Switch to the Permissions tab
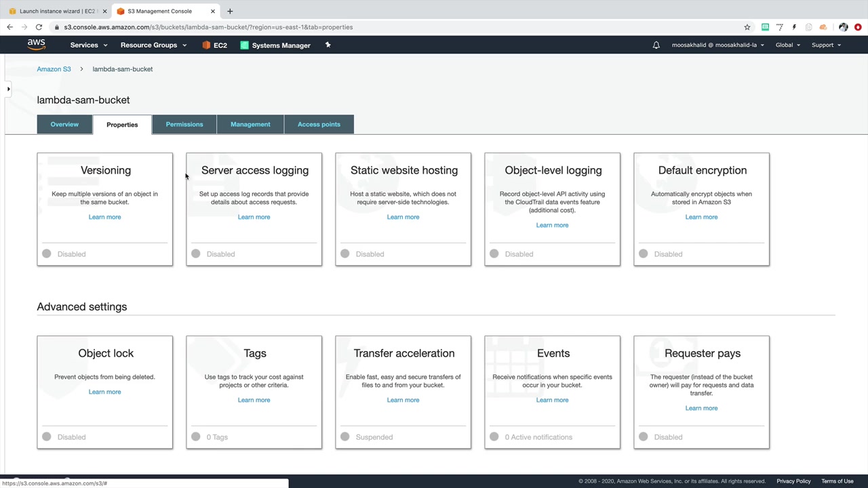 [184, 125]
